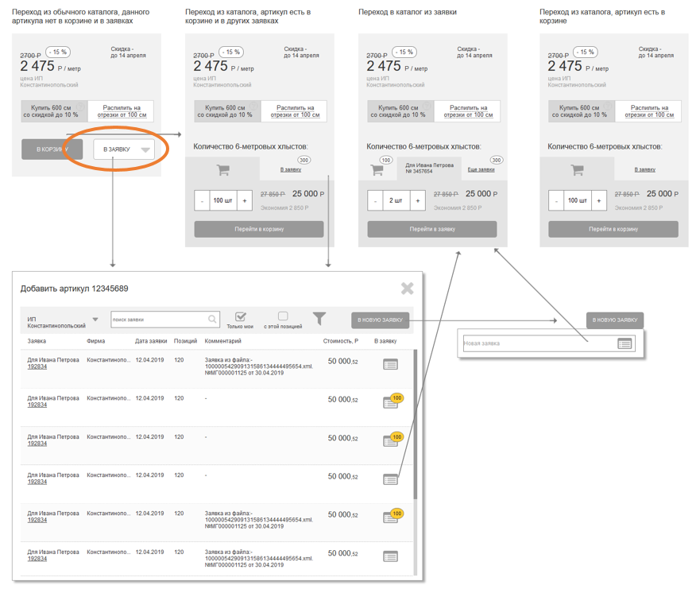The height and width of the screenshot is (593, 700).
Task: Click the magnifier icon in the request search
Action: tap(212, 320)
